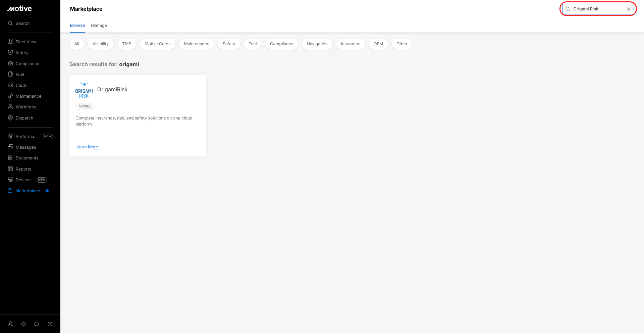Open notifications bell icon
This screenshot has height=333, width=644.
(x=37, y=324)
